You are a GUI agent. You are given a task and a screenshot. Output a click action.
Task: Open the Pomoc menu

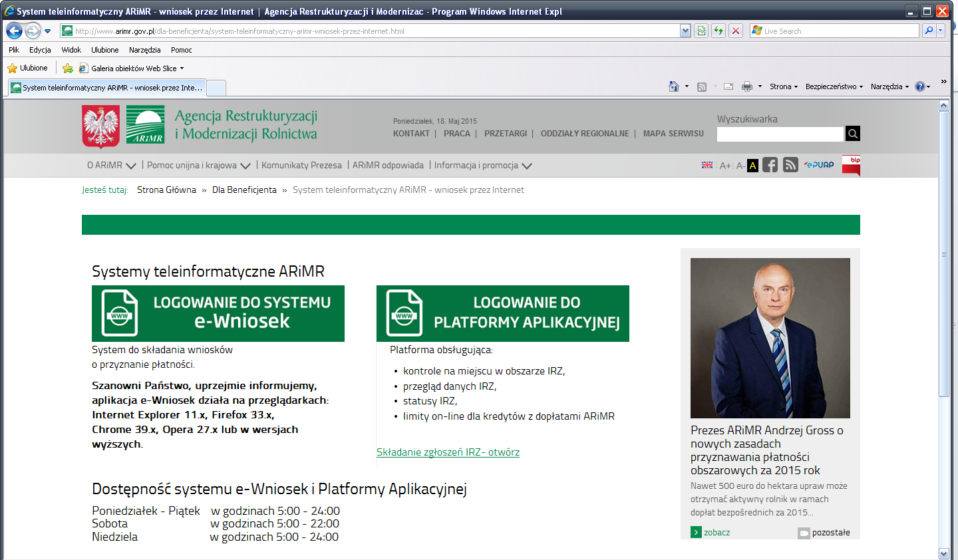click(181, 50)
